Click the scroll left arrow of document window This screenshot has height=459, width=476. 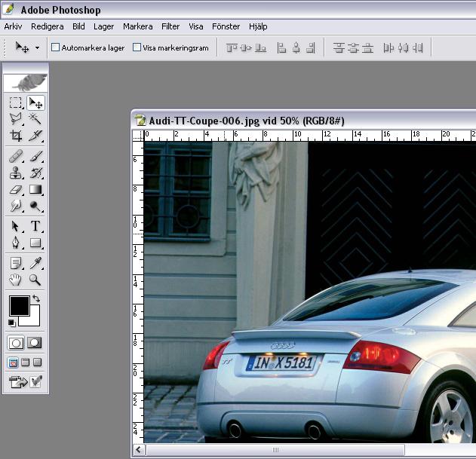(x=139, y=450)
